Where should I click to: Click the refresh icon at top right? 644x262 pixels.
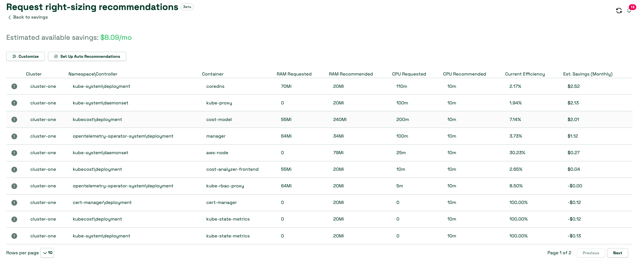tap(619, 11)
